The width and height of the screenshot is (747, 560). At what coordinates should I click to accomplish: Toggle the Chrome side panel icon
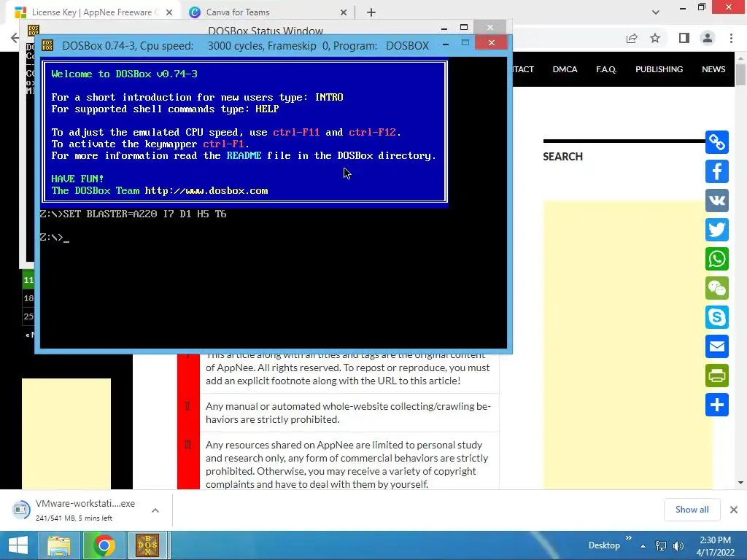[x=684, y=38]
